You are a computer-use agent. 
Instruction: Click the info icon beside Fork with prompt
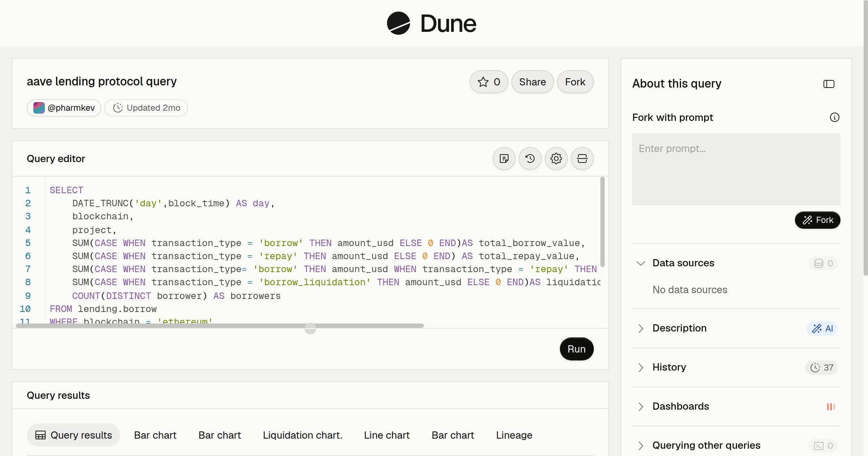834,117
